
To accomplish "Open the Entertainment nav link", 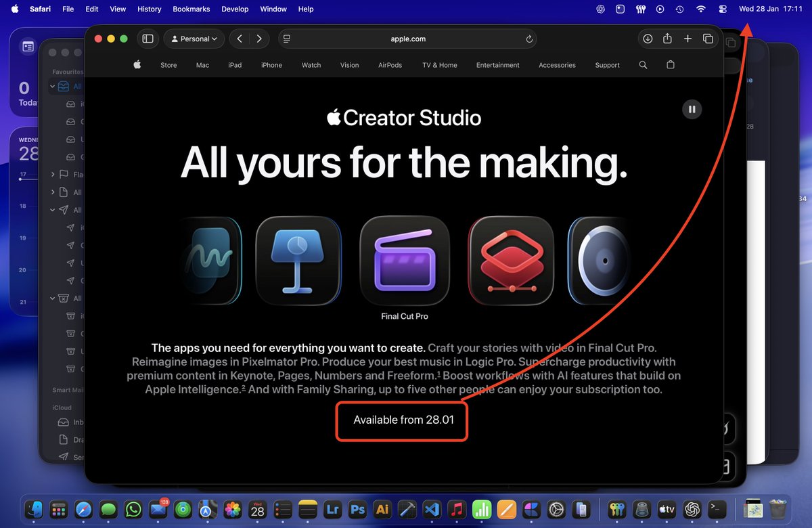I will 498,65.
